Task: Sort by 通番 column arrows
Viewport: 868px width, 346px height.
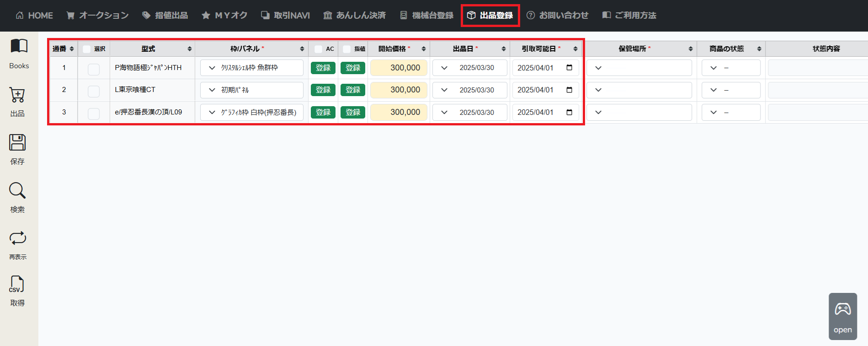Action: (72, 49)
